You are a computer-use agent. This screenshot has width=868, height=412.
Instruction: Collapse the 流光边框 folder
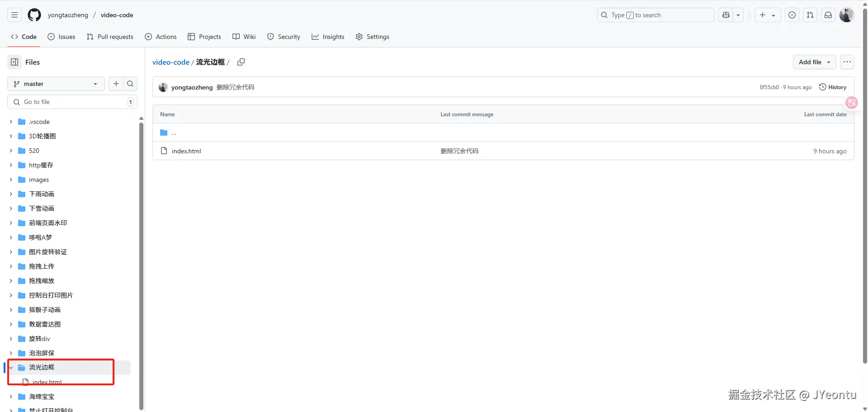(x=11, y=368)
